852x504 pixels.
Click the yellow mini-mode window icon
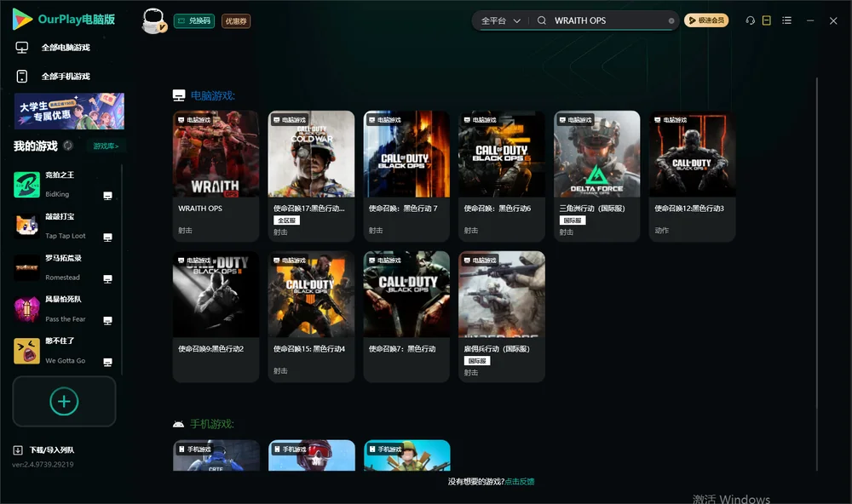coord(767,20)
